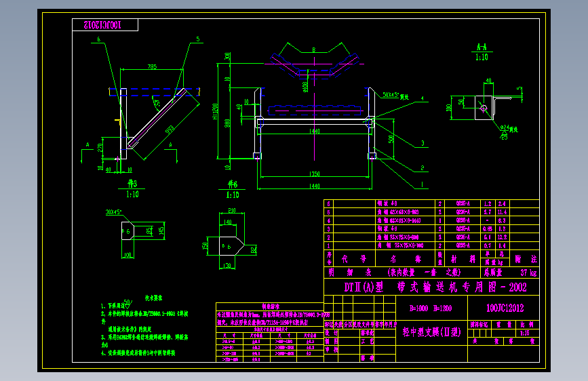588x381 pixels.
Task: Click the '210' dimension on the plate detail
Action: click(x=232, y=211)
